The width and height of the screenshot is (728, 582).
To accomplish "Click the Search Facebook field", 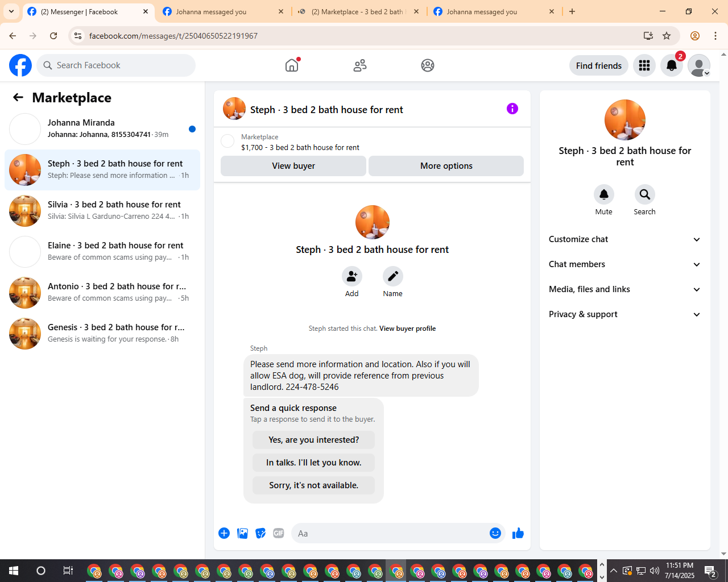I will [116, 65].
